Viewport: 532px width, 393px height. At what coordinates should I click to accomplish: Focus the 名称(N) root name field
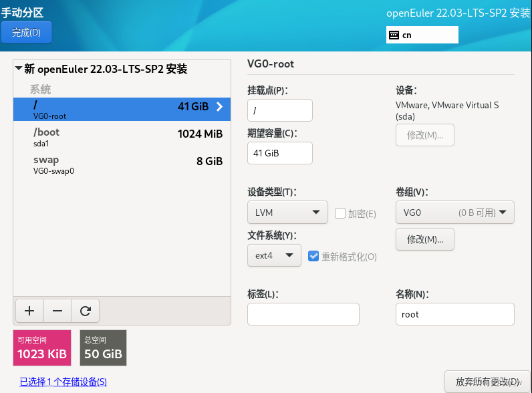455,314
